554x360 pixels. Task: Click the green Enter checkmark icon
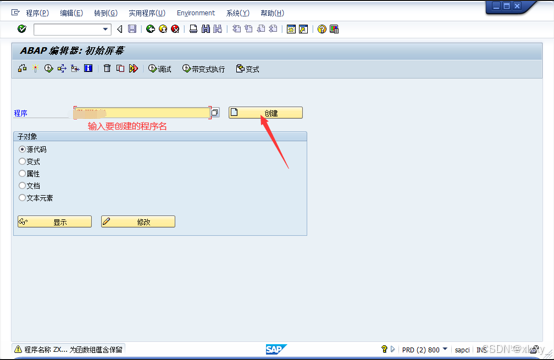22,29
